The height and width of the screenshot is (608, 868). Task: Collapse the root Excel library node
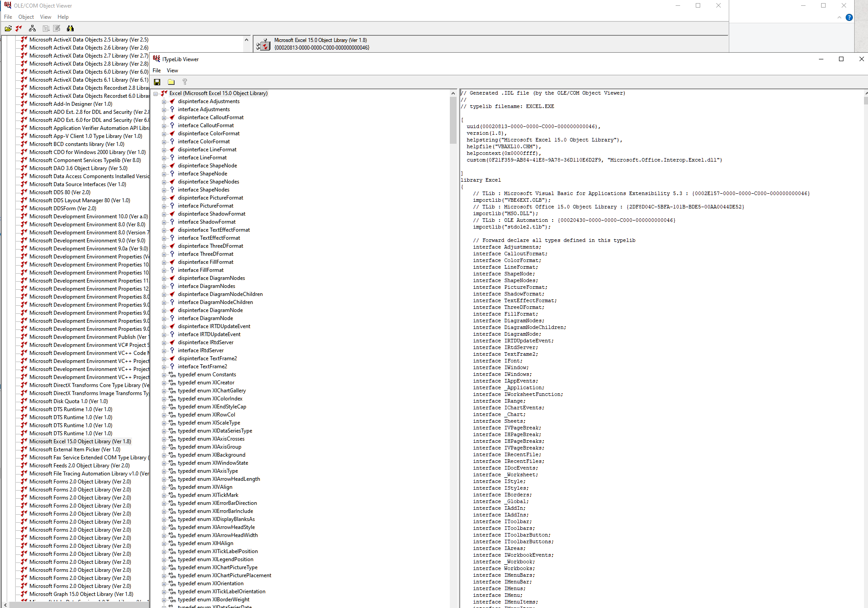click(x=156, y=94)
